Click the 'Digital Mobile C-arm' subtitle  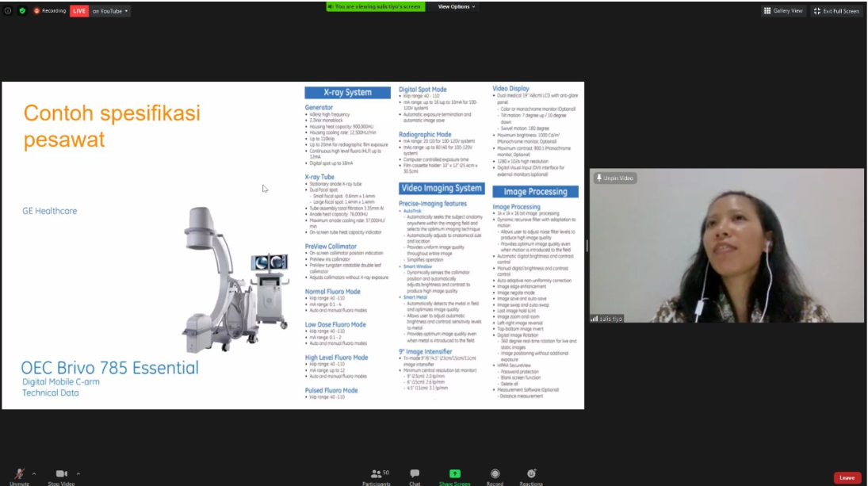pyautogui.click(x=61, y=382)
